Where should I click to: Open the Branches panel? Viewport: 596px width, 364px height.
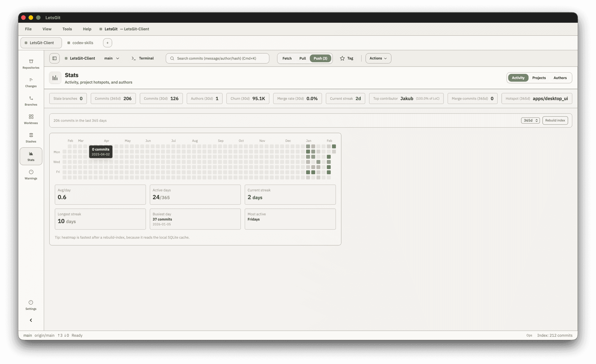(31, 100)
